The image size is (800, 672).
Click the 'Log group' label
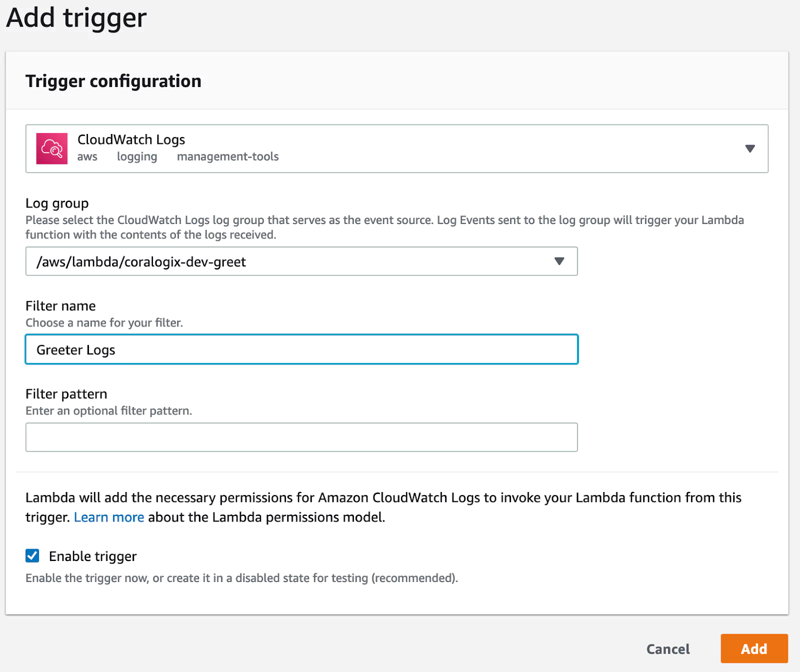[x=57, y=203]
